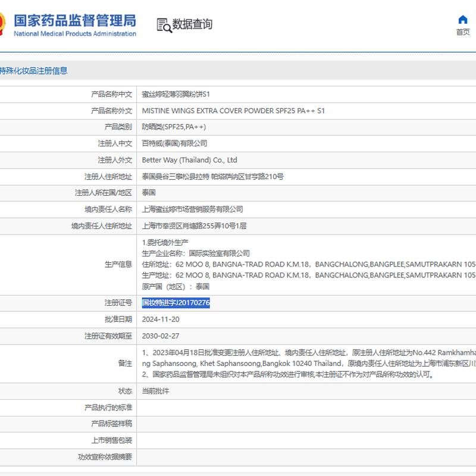Click the Chinese product name 蜜丝婷轻薄羽翼粉饼S1
The width and height of the screenshot is (476, 476).
click(176, 94)
